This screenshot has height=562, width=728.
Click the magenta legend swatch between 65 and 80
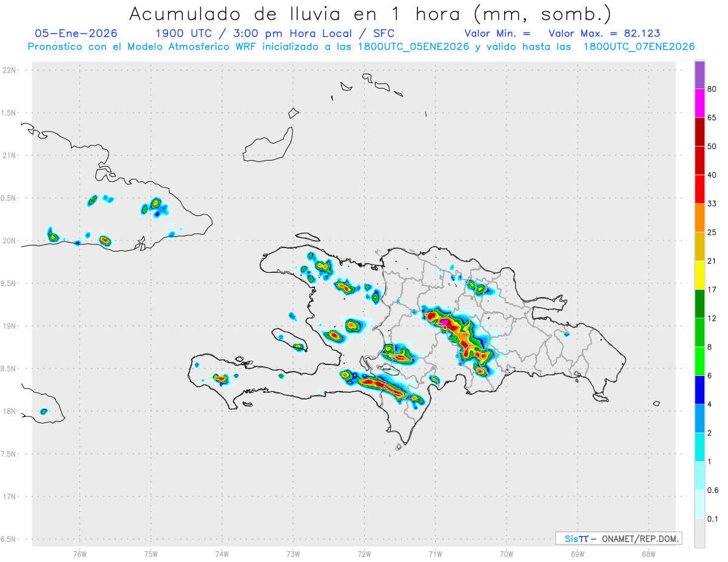[x=699, y=103]
